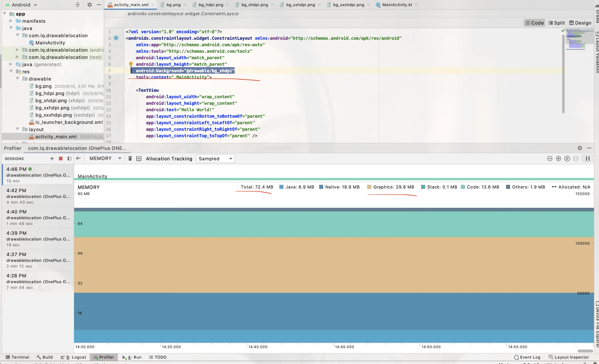Open Logcat tool window
This screenshot has width=599, height=364.
[73, 357]
